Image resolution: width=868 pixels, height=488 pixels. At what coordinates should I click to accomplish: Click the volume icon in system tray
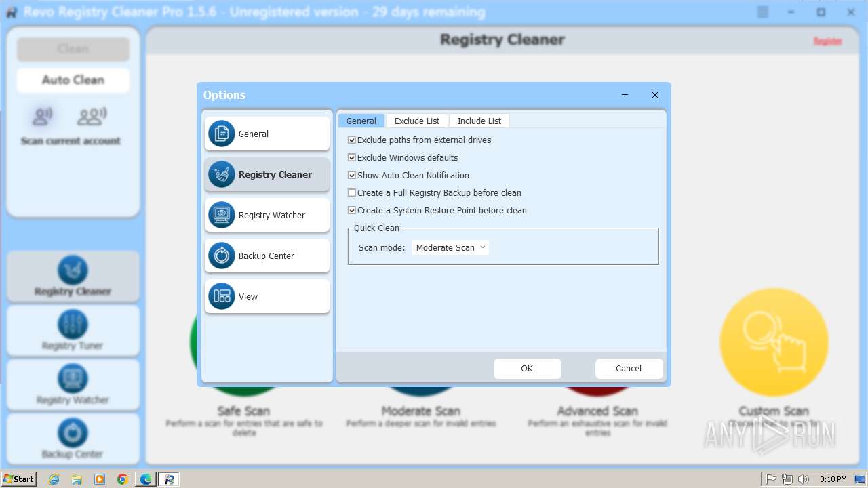click(804, 479)
